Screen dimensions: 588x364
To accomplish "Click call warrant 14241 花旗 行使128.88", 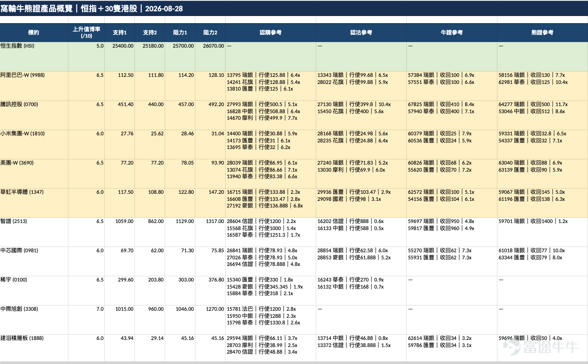I will pyautogui.click(x=263, y=82).
